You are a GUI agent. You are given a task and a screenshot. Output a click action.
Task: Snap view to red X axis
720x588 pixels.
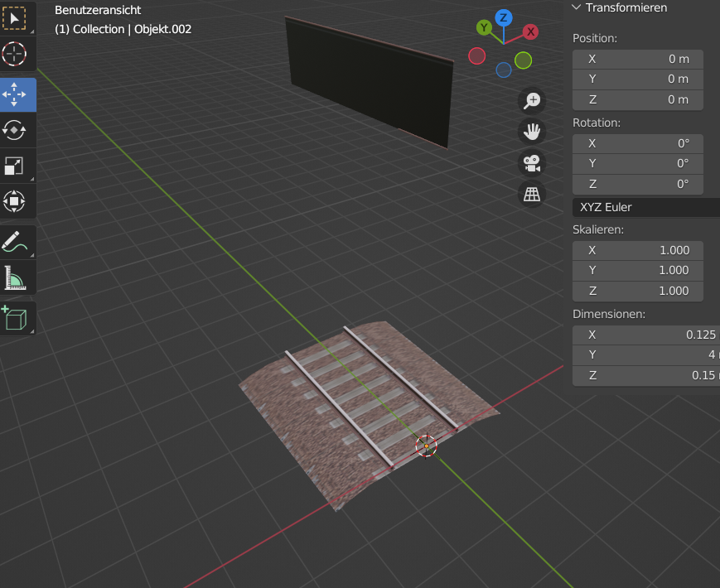pyautogui.click(x=530, y=31)
